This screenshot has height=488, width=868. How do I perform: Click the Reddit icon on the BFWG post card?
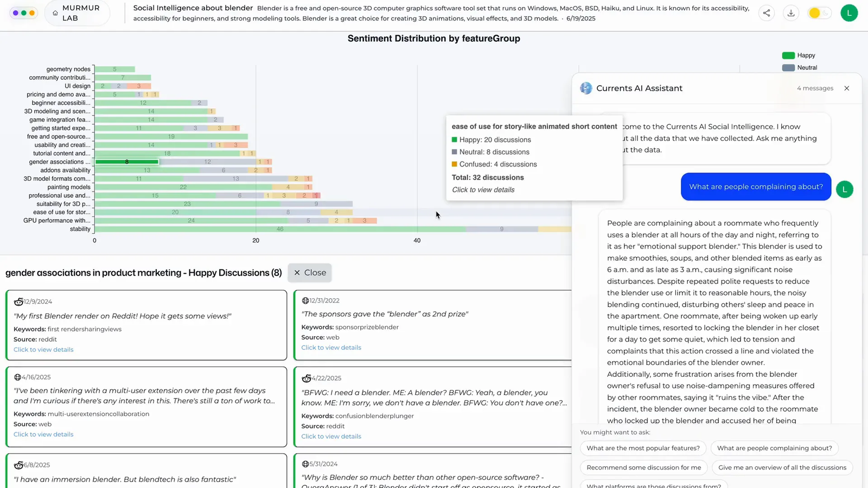tap(305, 378)
